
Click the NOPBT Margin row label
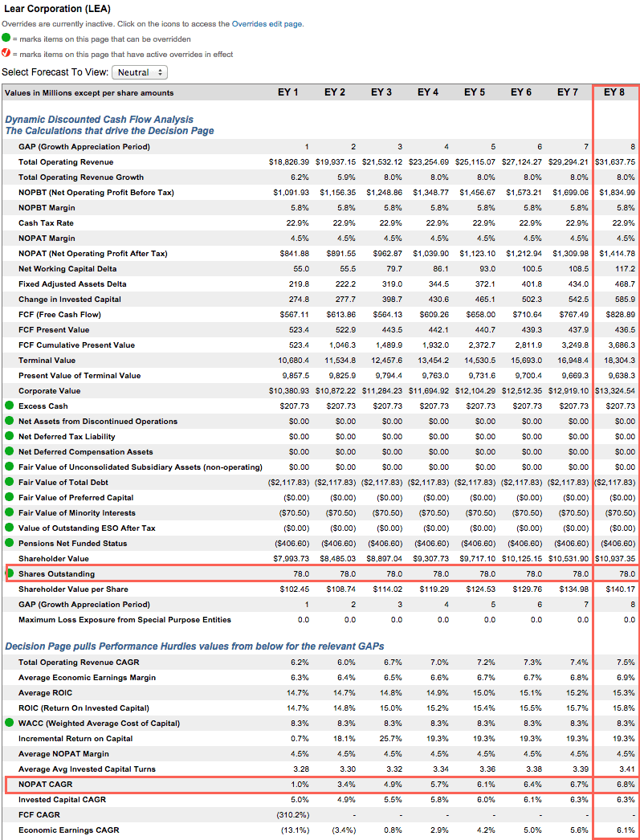click(x=47, y=207)
